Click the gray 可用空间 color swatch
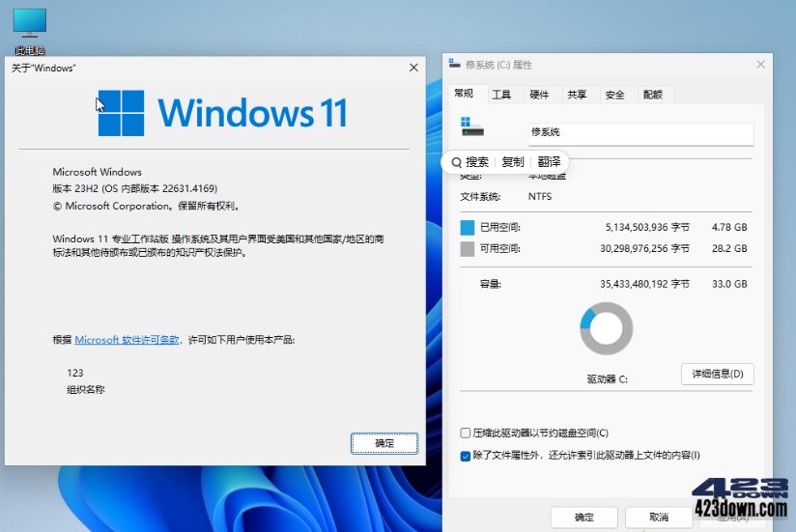796x532 pixels. coord(467,249)
